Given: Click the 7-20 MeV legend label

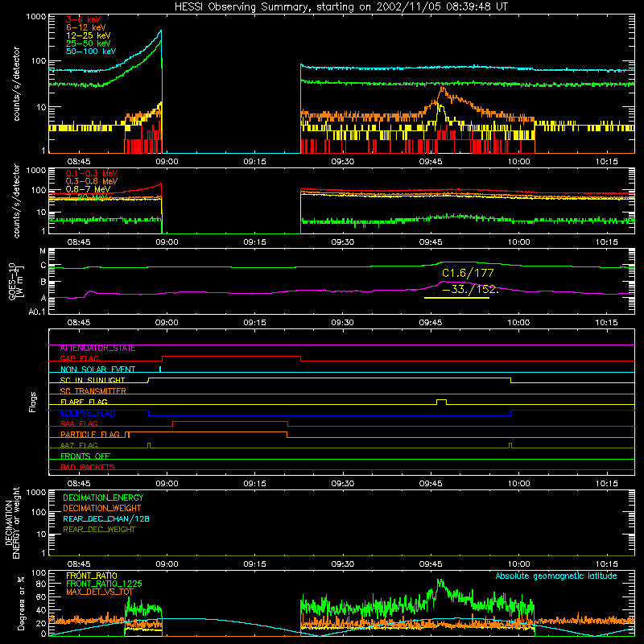Looking at the screenshot, I should pos(86,197).
